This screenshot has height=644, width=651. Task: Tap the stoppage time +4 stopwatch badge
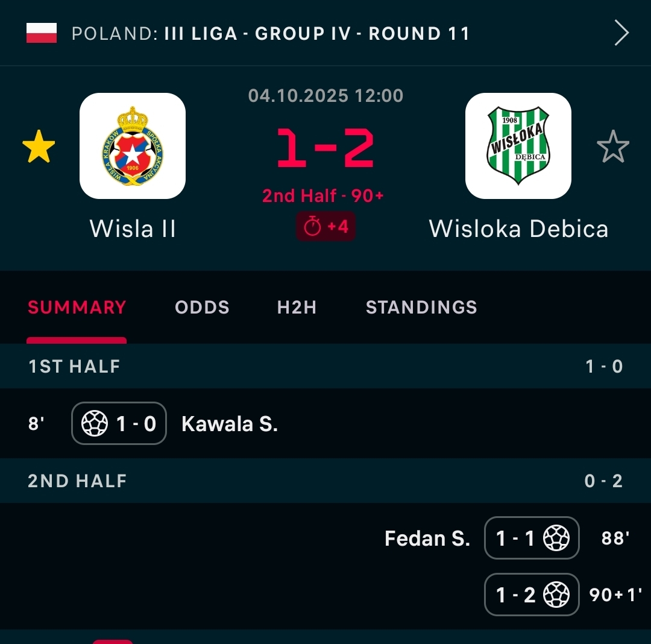(x=325, y=227)
